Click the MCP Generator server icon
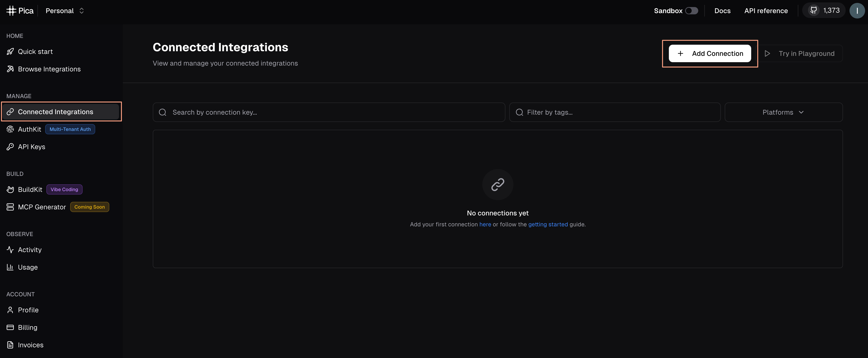 10,207
